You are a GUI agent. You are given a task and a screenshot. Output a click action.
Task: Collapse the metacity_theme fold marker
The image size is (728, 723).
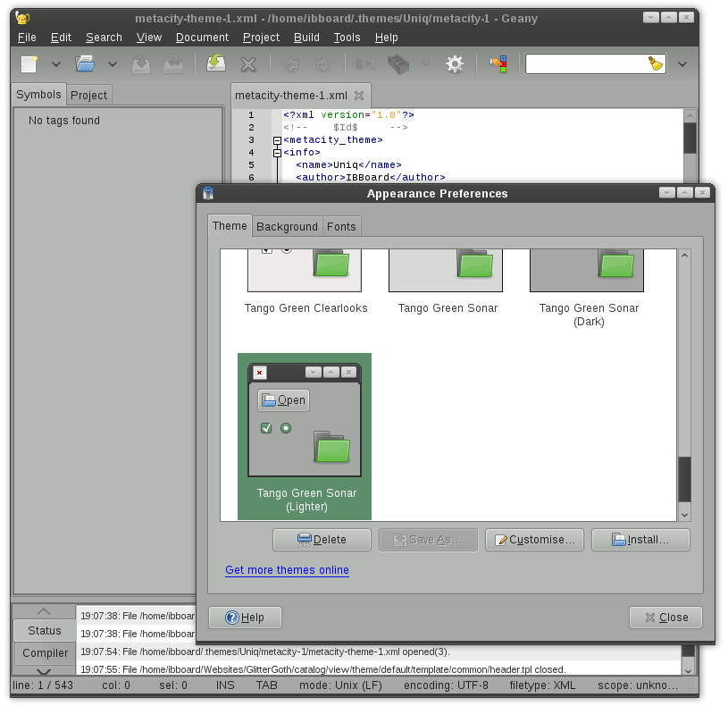pos(277,139)
